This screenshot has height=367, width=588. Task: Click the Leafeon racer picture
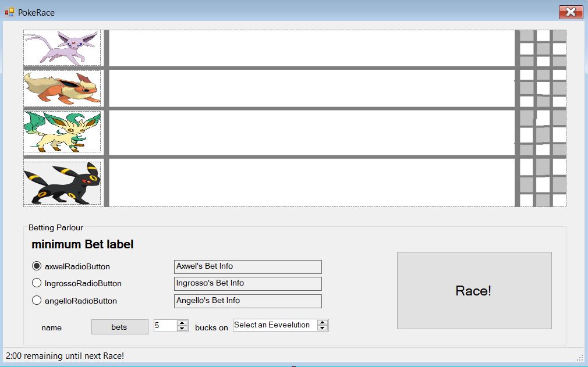pyautogui.click(x=62, y=131)
